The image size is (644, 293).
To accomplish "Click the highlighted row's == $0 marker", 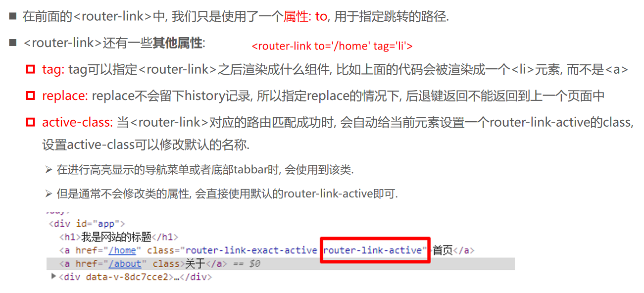I will 246,264.
